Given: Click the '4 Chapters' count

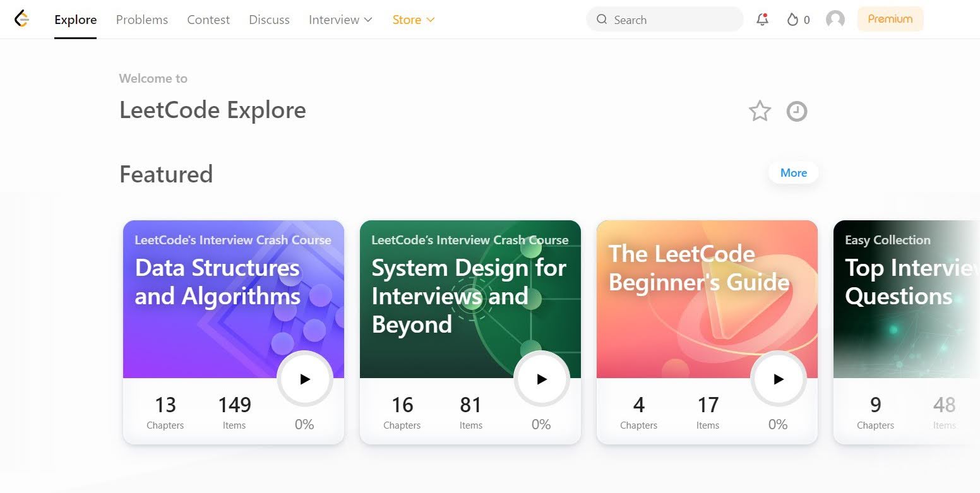Looking at the screenshot, I should (x=639, y=413).
